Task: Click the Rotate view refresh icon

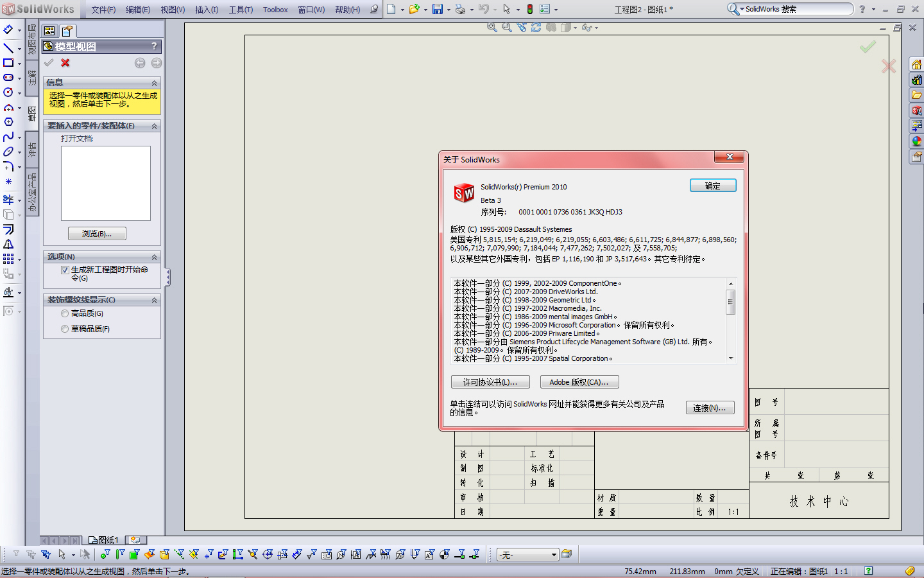Action: coord(536,27)
